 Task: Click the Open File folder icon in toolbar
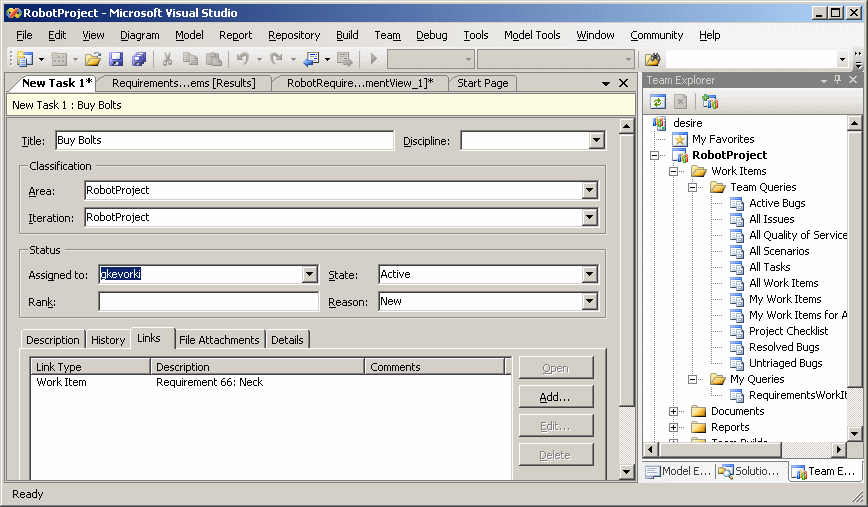click(x=92, y=60)
